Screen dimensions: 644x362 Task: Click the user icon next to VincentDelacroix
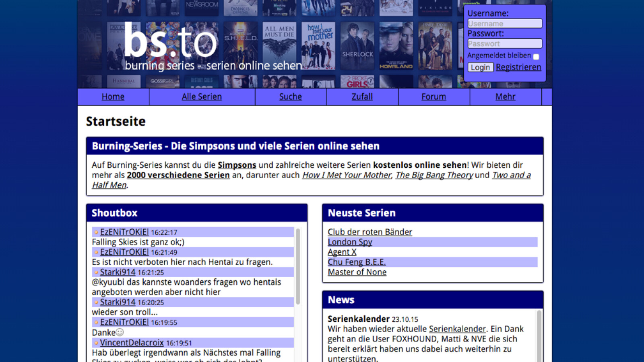point(96,343)
